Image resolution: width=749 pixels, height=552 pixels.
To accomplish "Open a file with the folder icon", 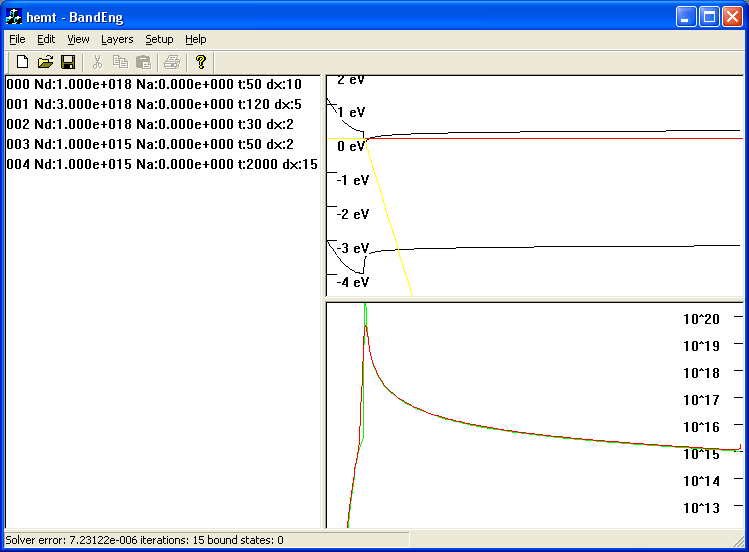I will 45,62.
